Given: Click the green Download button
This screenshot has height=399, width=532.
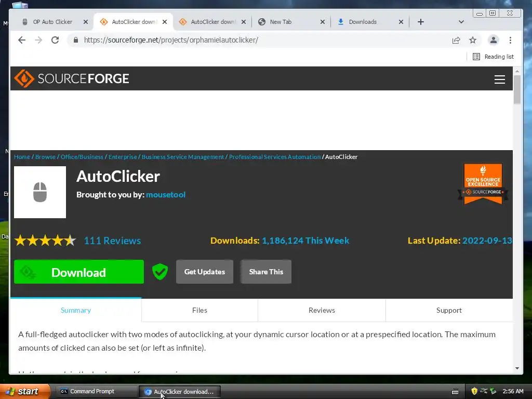Looking at the screenshot, I should click(79, 272).
